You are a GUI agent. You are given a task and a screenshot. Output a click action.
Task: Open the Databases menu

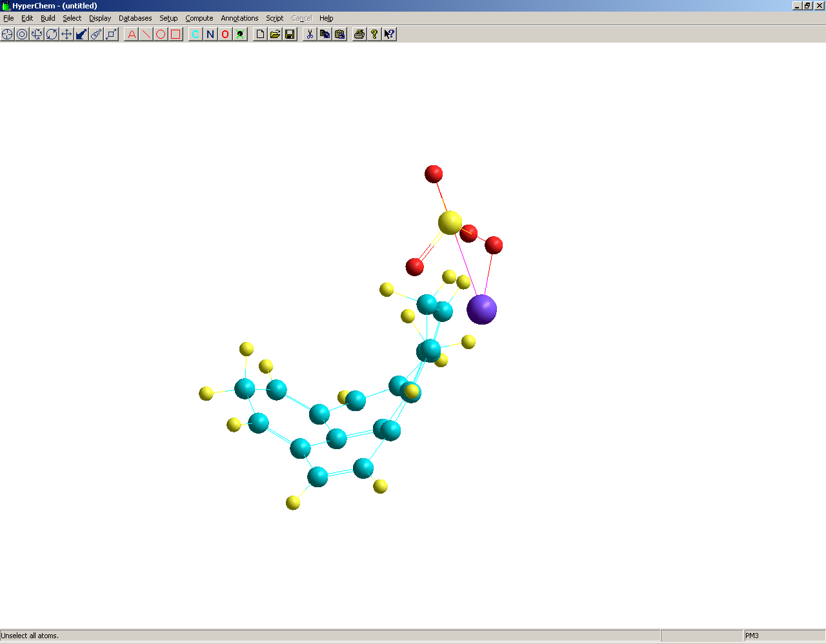136,18
